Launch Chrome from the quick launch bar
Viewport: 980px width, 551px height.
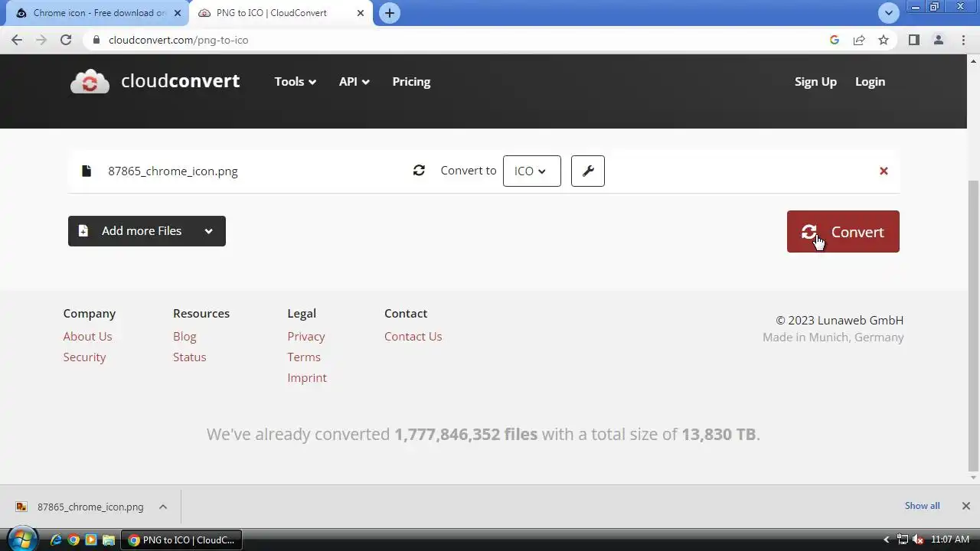tap(73, 540)
